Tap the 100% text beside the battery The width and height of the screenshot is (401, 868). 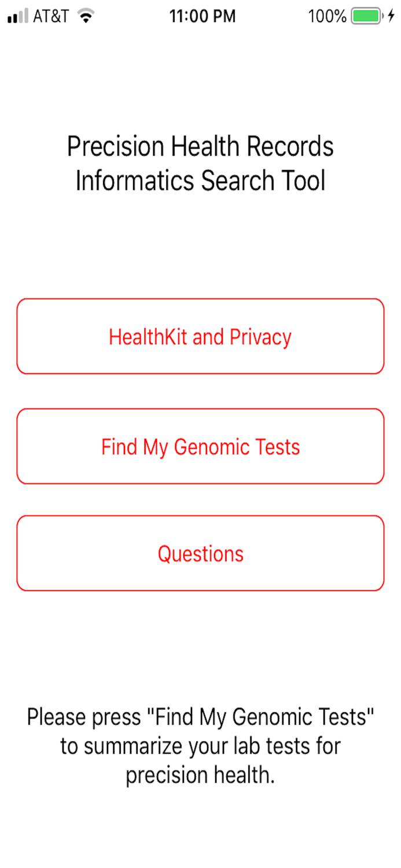pos(328,16)
